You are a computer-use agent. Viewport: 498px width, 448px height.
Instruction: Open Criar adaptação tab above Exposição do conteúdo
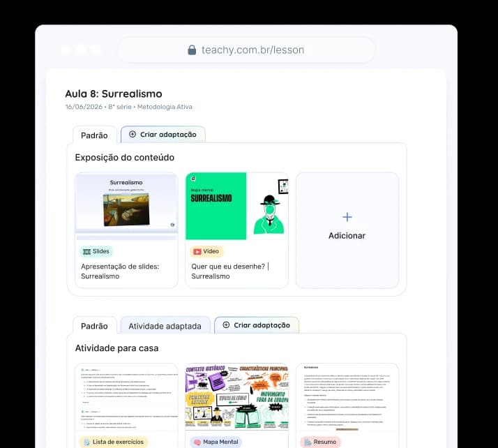[163, 135]
